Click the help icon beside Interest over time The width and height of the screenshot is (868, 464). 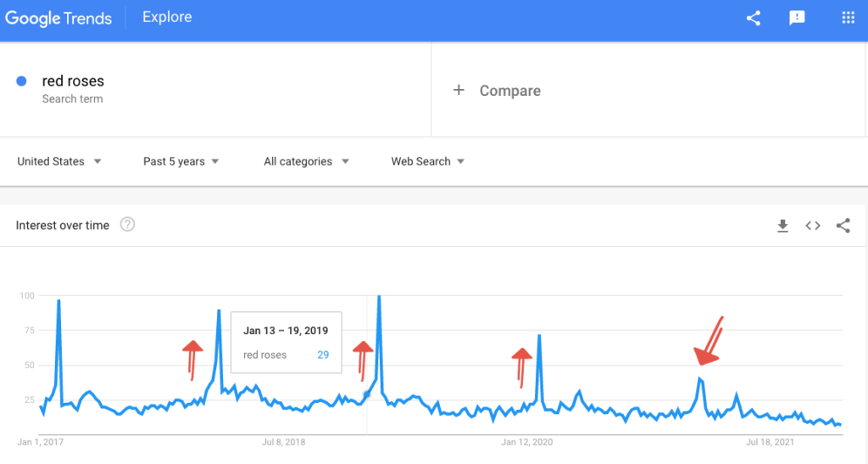128,225
